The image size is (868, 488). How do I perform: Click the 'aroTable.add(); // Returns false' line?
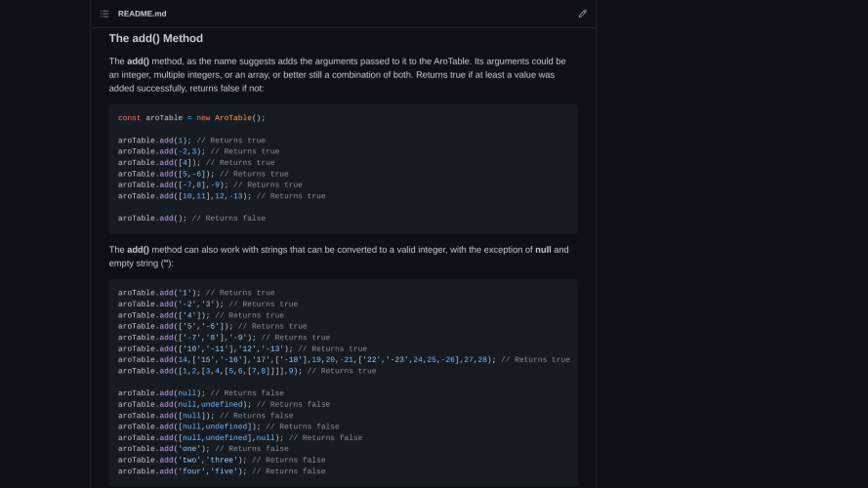pos(191,219)
